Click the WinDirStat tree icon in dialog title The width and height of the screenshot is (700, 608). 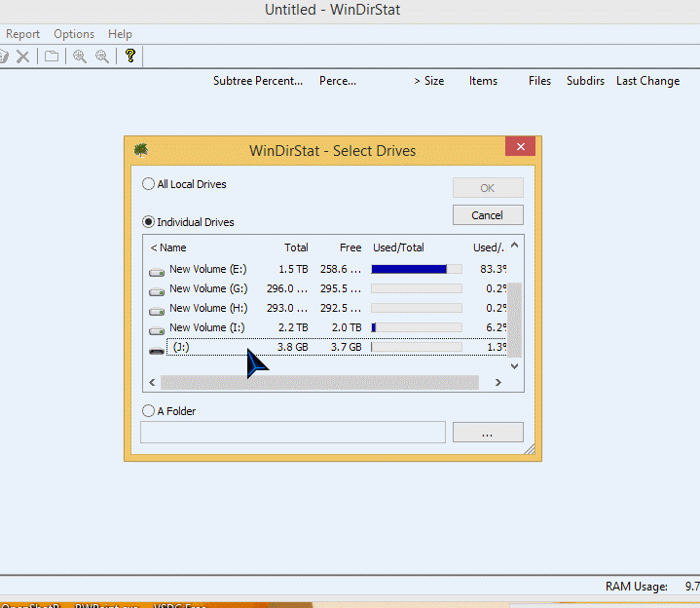141,150
